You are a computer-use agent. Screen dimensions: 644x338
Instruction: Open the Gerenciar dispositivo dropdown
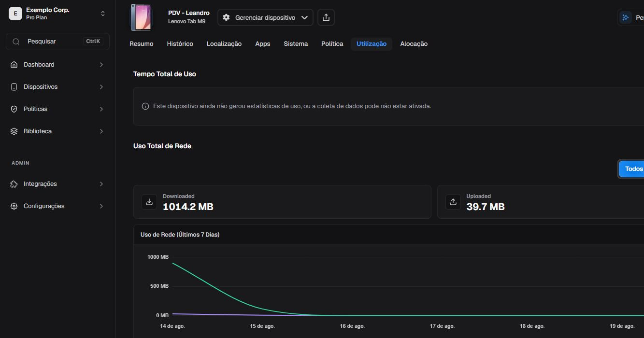pos(265,17)
